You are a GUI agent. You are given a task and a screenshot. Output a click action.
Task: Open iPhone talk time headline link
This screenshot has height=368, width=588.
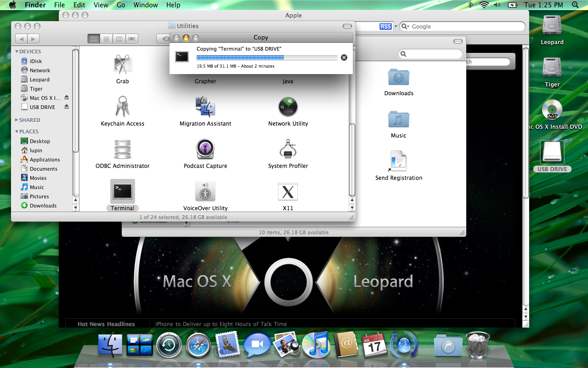(x=221, y=324)
